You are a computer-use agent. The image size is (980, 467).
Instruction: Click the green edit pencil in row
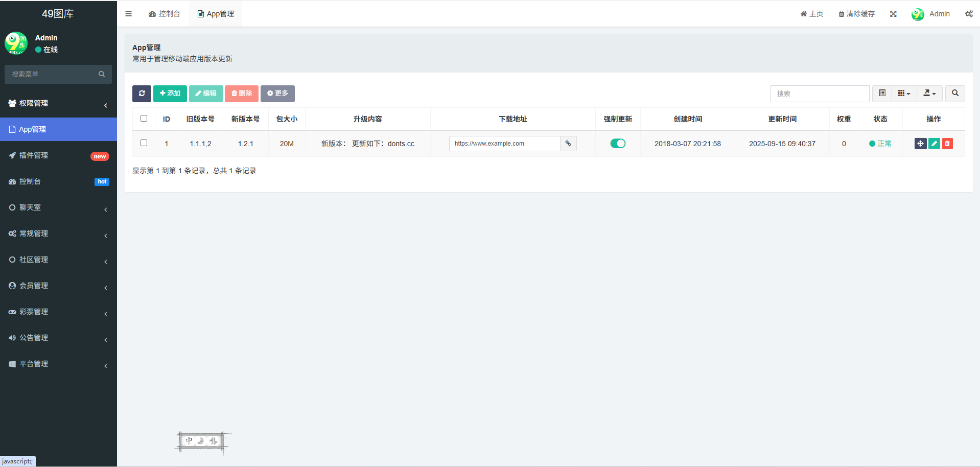(934, 144)
